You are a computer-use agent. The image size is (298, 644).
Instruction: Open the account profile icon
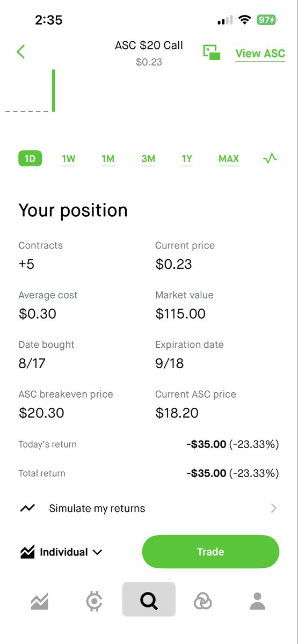(x=258, y=601)
